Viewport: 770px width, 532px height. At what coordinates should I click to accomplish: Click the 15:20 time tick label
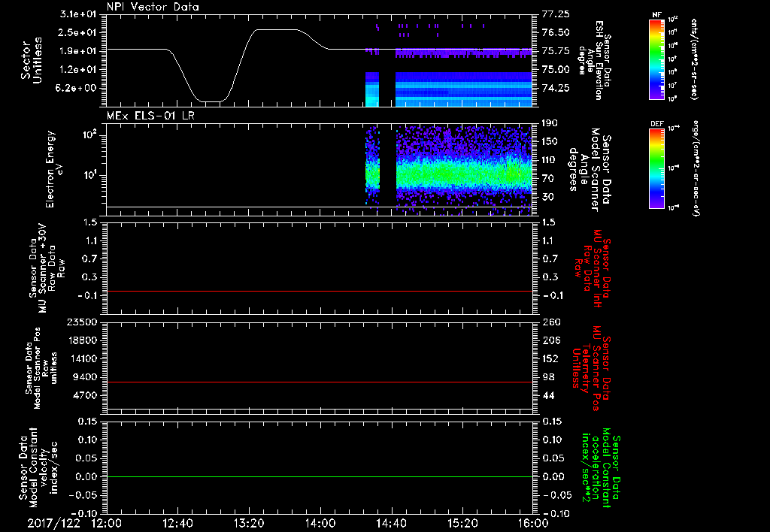point(462,523)
